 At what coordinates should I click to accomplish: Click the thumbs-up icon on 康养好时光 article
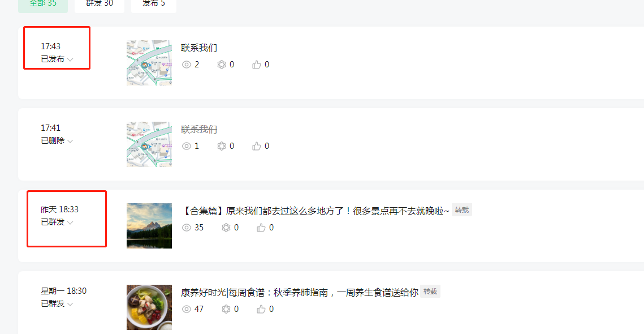coord(261,309)
